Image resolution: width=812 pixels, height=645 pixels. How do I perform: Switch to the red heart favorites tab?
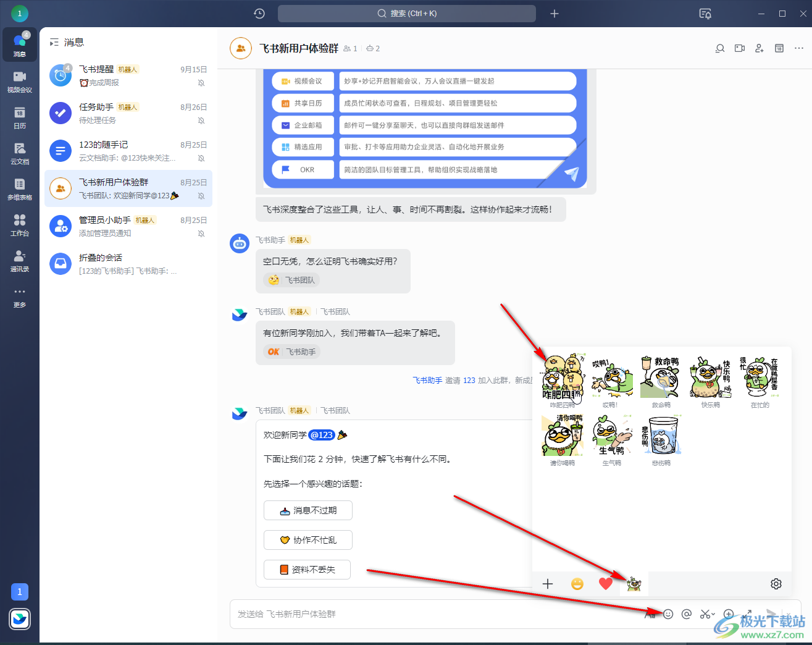[606, 584]
